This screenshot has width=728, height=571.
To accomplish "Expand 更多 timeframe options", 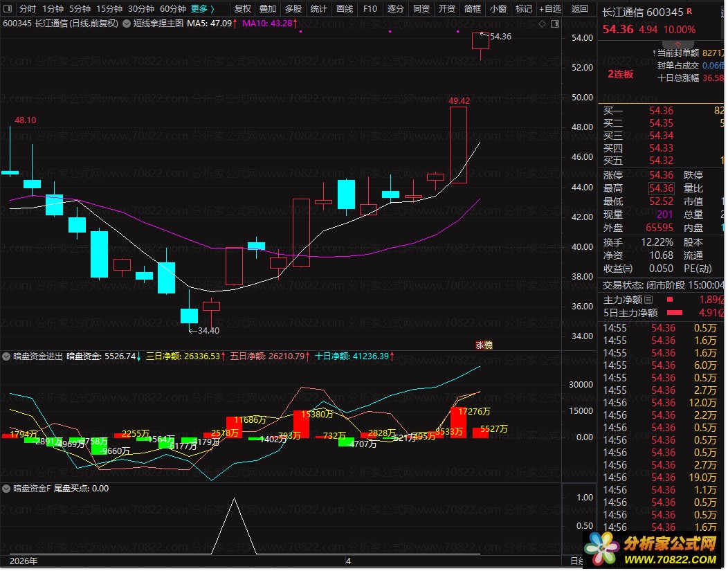I will point(202,8).
